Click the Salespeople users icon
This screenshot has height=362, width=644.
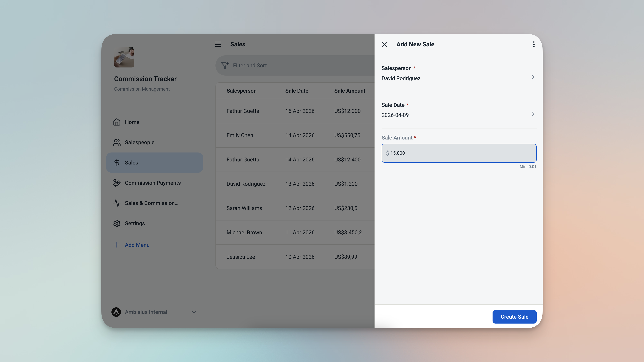tap(117, 142)
